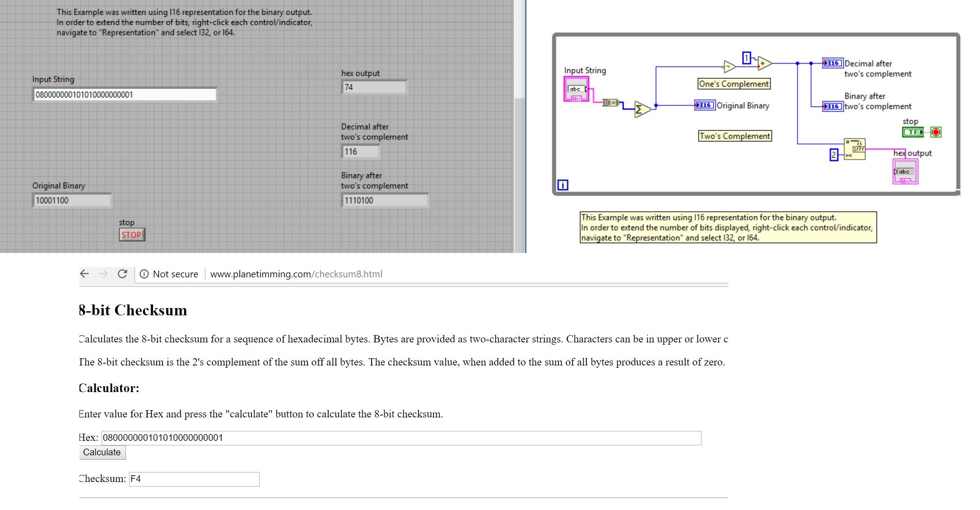The width and height of the screenshot is (980, 510).
Task: Click the "Input String" label on front panel
Action: click(x=53, y=80)
